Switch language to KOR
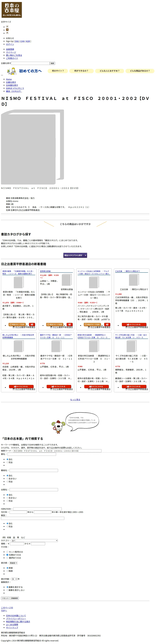Screen dimensions: 168x644 coord(28,41)
